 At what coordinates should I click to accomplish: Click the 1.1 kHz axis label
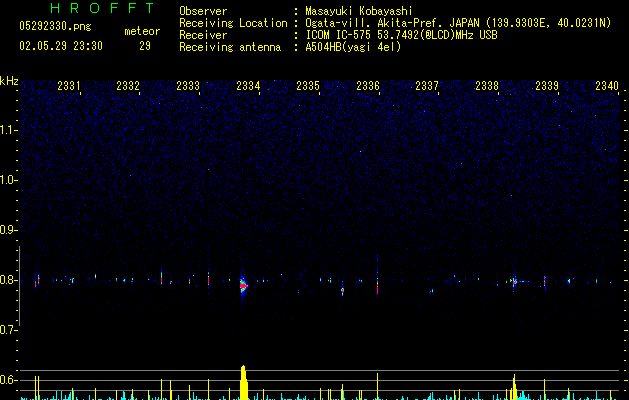[9, 130]
